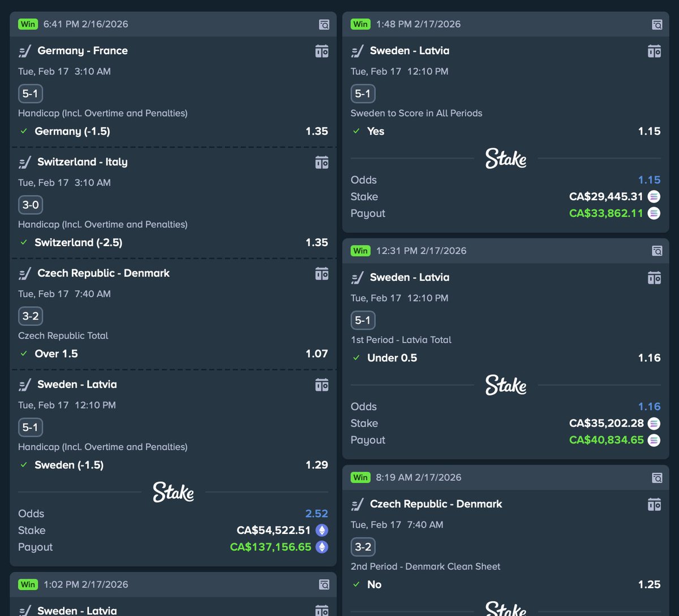Click Win badge on the 1:02 PM bet
The height and width of the screenshot is (616, 679).
coord(28,584)
